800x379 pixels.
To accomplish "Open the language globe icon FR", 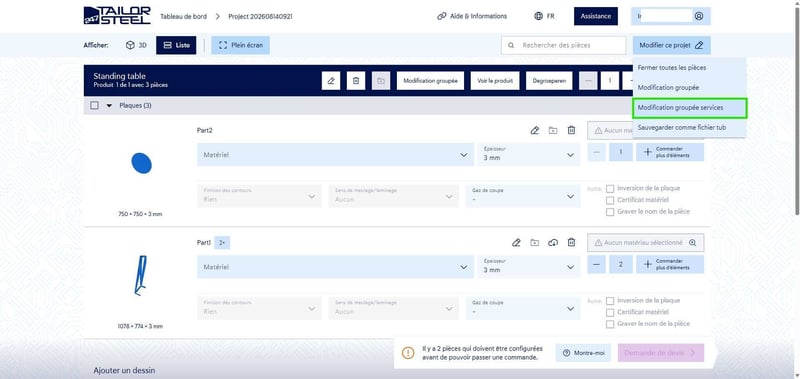I will coord(544,16).
